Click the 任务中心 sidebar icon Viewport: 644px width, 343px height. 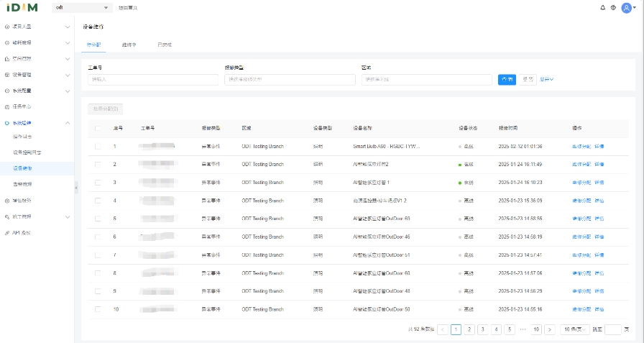[7, 107]
